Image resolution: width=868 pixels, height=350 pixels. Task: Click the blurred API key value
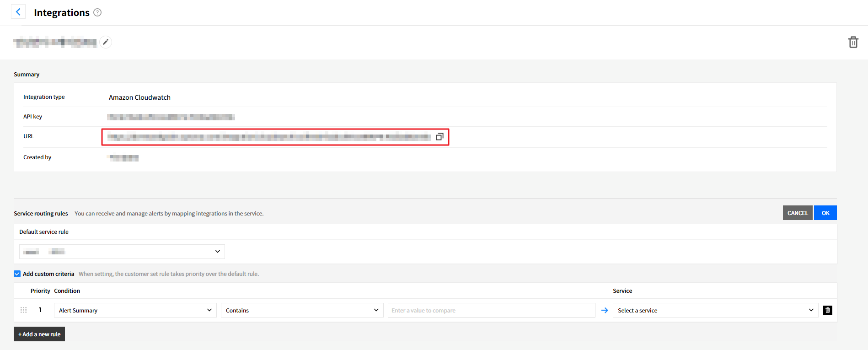pos(171,117)
